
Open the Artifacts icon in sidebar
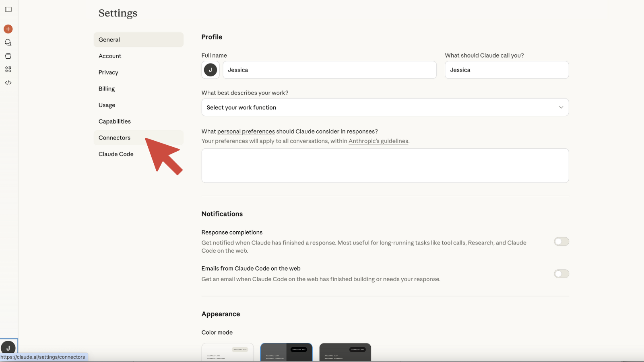click(8, 69)
